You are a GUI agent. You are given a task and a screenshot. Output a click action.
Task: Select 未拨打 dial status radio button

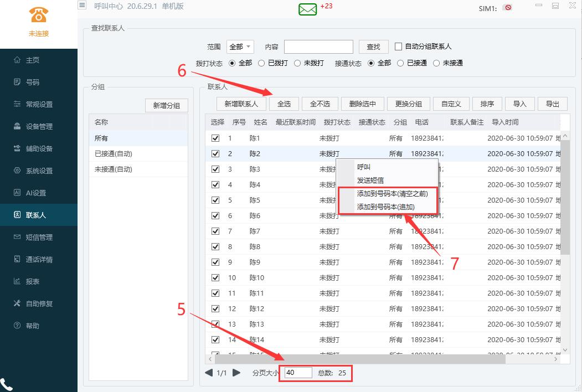click(x=297, y=63)
